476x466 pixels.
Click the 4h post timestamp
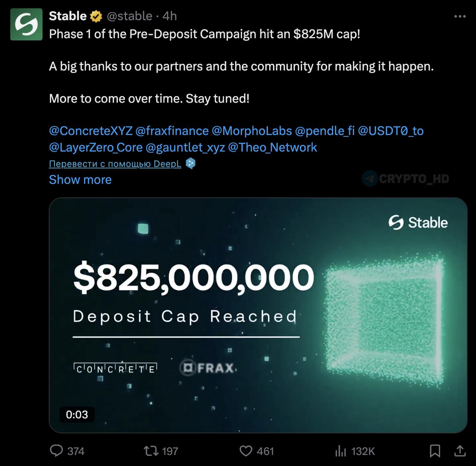tap(170, 16)
